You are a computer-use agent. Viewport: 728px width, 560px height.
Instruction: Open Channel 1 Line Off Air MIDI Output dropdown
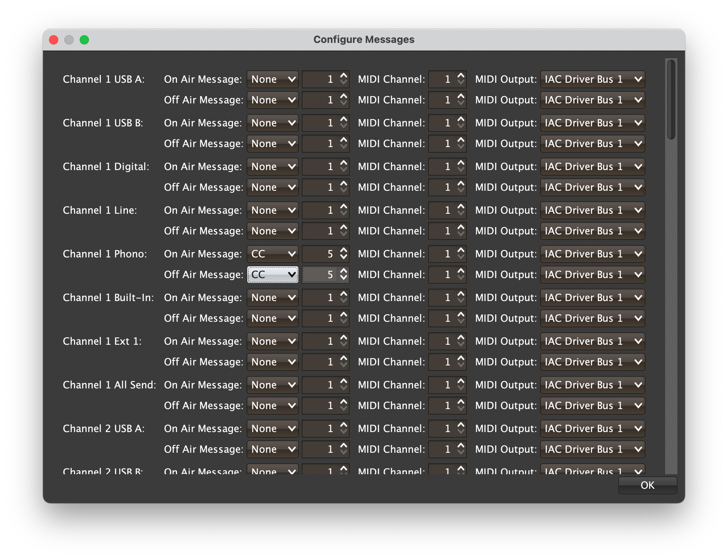tap(593, 231)
